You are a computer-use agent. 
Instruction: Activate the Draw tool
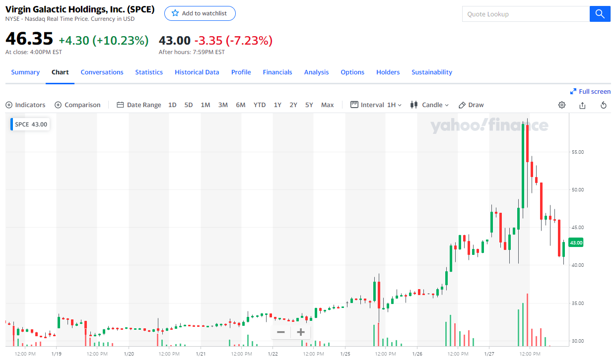pos(471,105)
